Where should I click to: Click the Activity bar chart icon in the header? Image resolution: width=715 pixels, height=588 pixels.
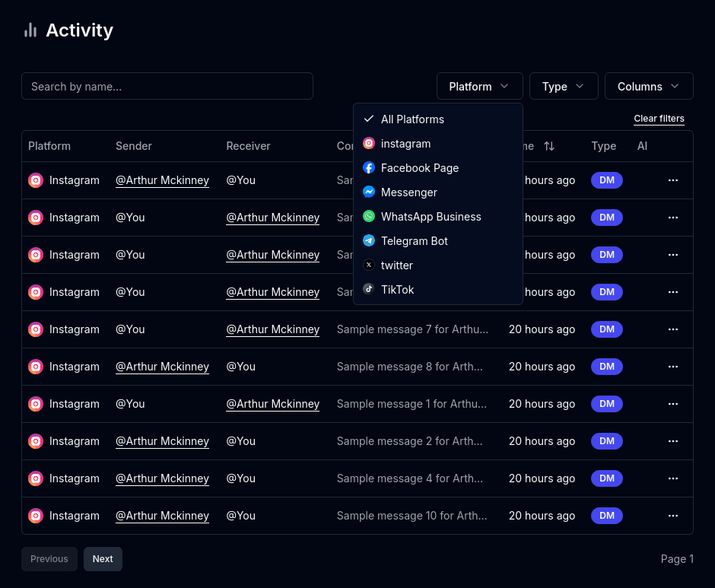coord(30,30)
